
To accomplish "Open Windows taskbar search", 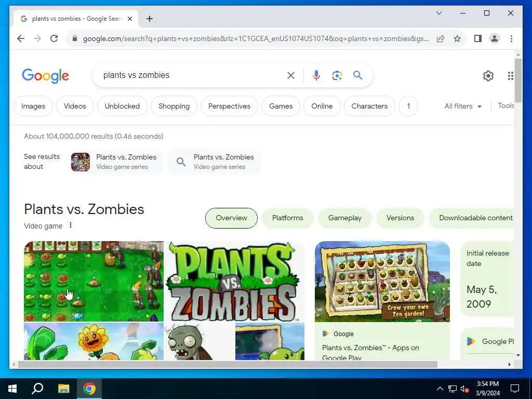I will click(37, 389).
